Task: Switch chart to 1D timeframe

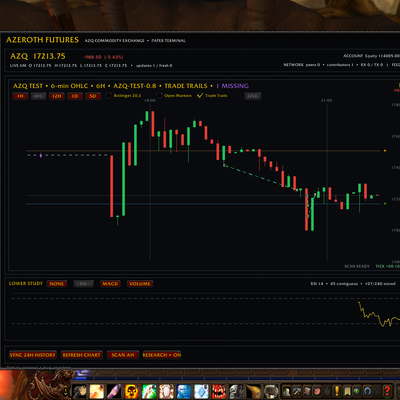Action: (x=75, y=96)
